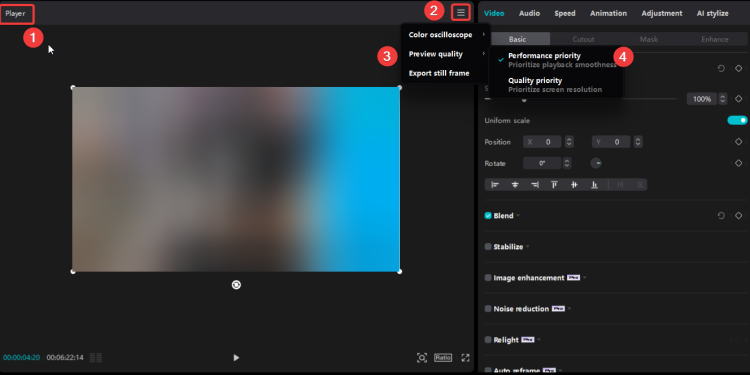Expand the Stabilize section arrow
The image size is (750, 375).
click(527, 247)
